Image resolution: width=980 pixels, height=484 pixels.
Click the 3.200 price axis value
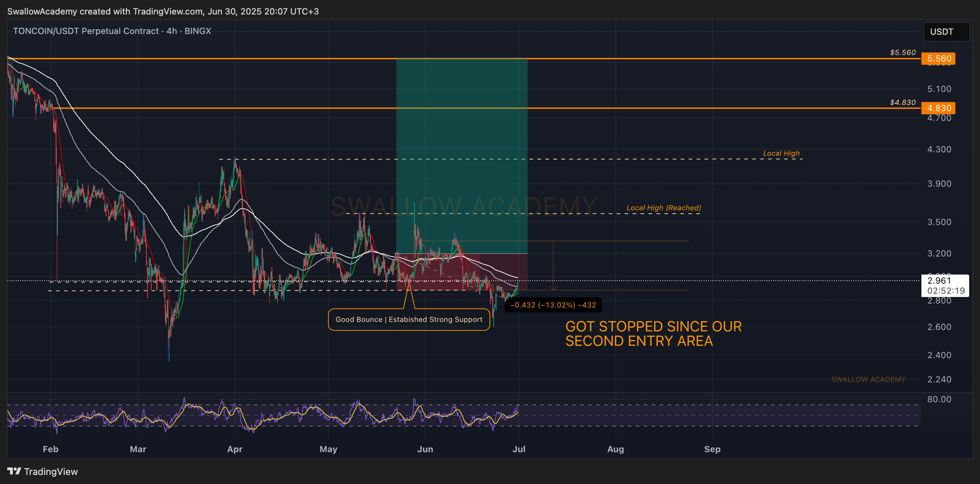(939, 254)
